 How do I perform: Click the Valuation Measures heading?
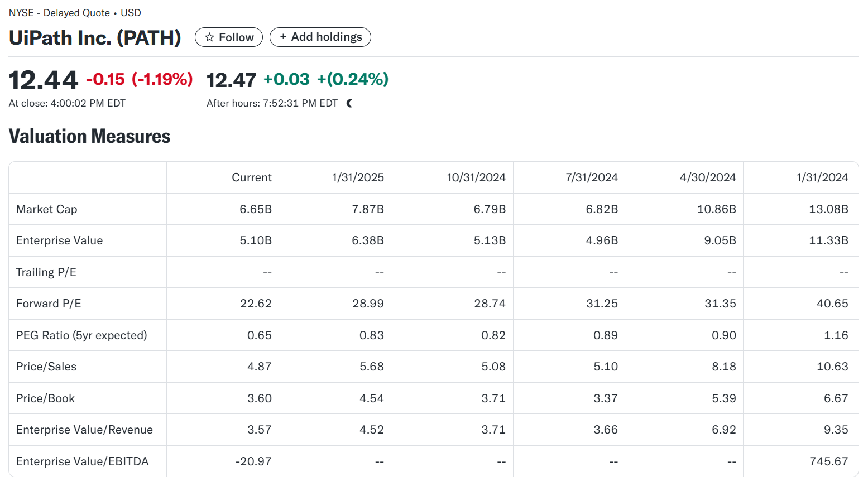pyautogui.click(x=90, y=136)
